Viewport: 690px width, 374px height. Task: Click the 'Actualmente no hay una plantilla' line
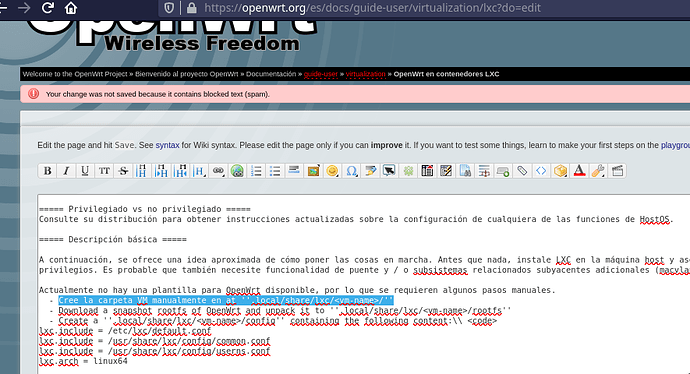tap(297, 290)
